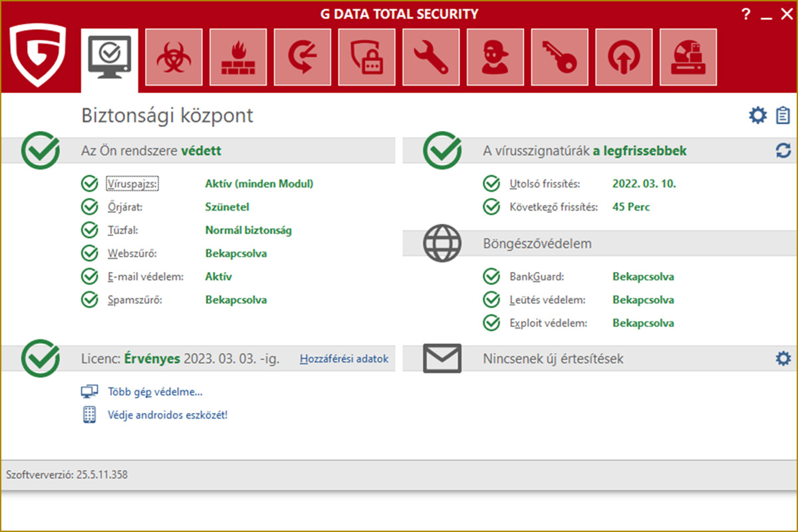The image size is (798, 532).
Task: Click the check icon next to Víruspajzs
Action: pyautogui.click(x=89, y=184)
